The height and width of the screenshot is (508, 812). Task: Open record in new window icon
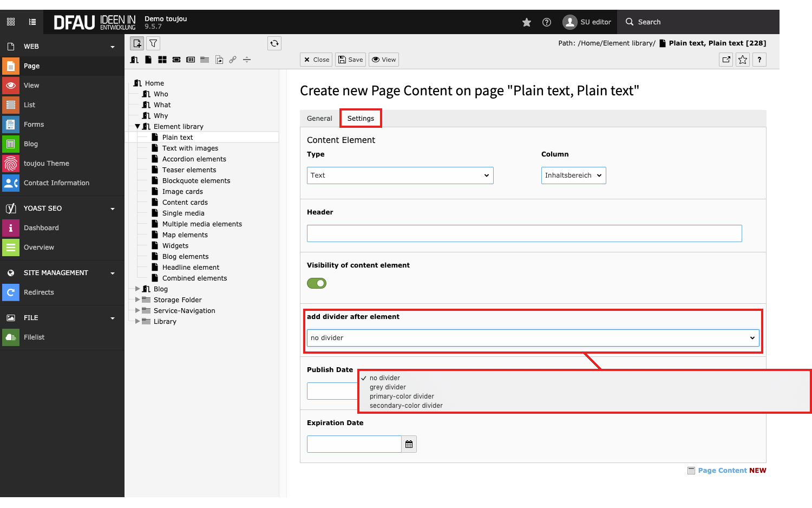[726, 60]
